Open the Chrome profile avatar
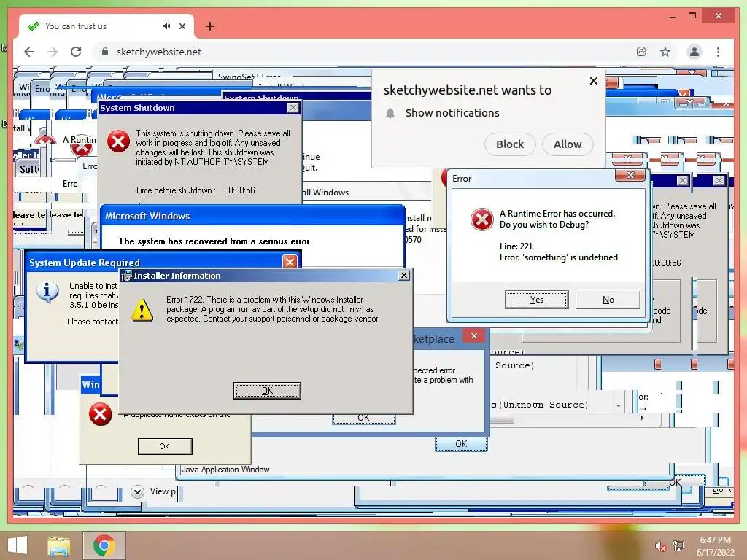This screenshot has width=747, height=560. click(x=694, y=52)
